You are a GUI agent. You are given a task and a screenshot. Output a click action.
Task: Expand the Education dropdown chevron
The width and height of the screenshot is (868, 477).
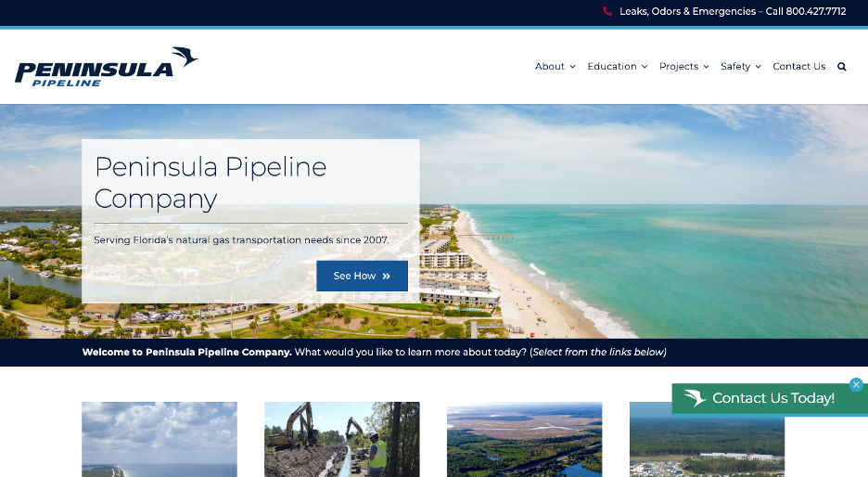[x=645, y=67]
